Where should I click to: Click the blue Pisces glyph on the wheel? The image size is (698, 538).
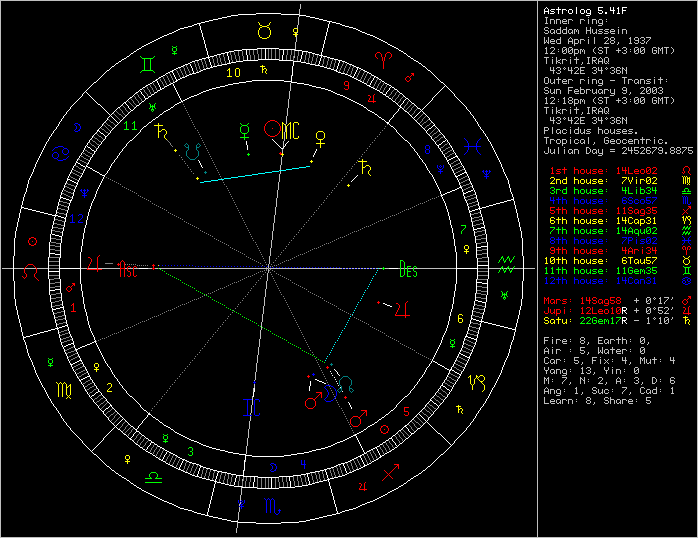pos(481,147)
